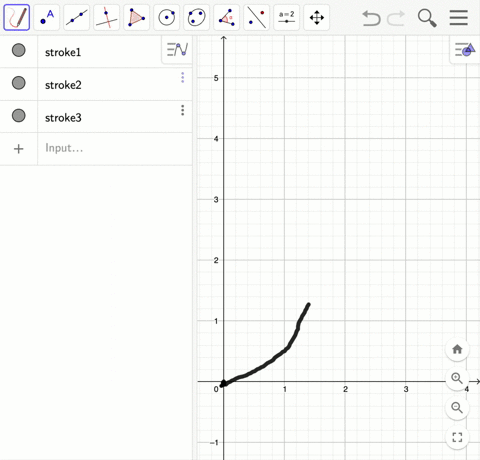Viewport: 480px width, 460px height.
Task: Select the Polygon tool
Action: 137,17
